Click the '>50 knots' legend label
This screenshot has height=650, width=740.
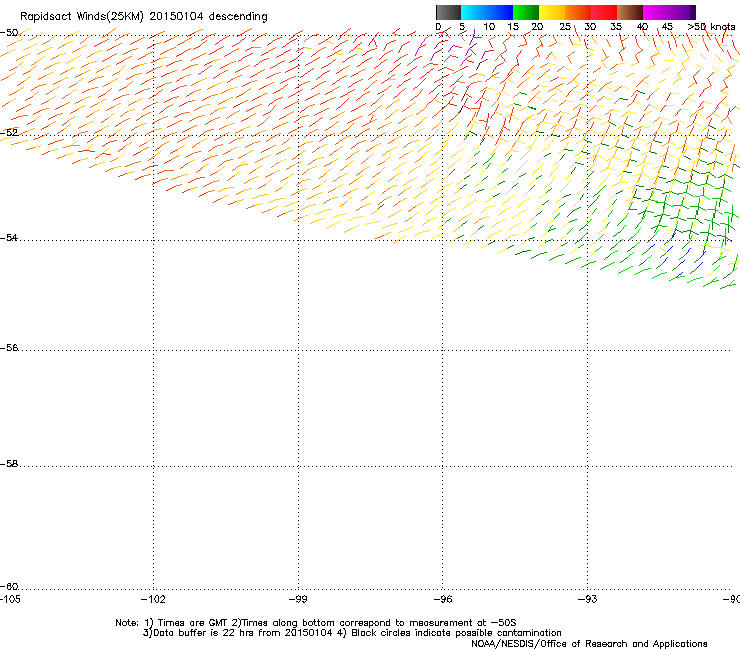(711, 26)
